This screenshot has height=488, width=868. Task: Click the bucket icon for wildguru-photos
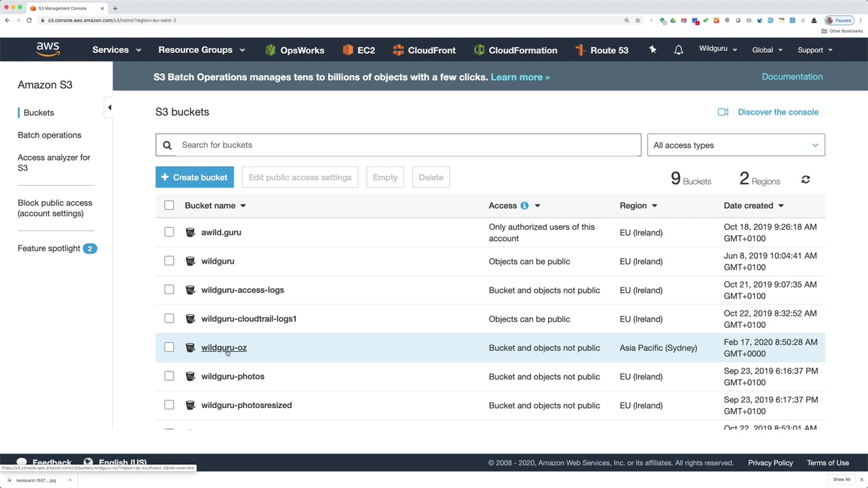pyautogui.click(x=191, y=376)
